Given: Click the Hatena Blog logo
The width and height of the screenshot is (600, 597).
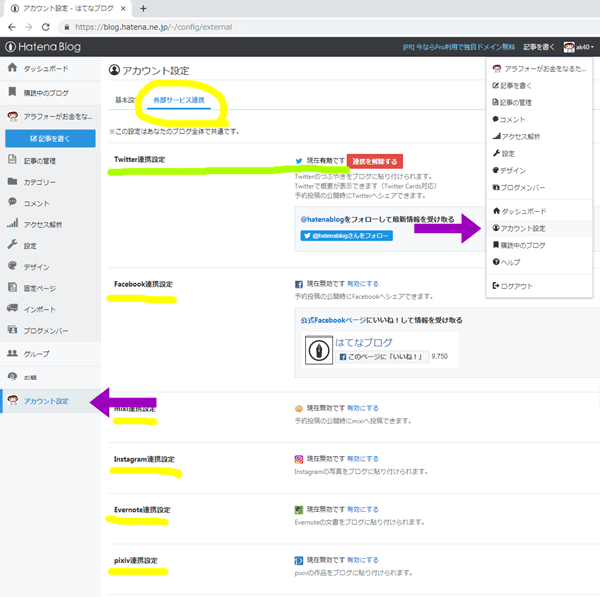Looking at the screenshot, I should [x=43, y=47].
